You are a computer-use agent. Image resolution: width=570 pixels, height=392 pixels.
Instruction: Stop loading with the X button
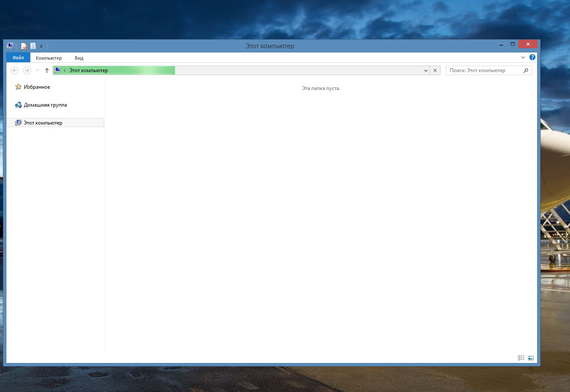click(x=435, y=71)
